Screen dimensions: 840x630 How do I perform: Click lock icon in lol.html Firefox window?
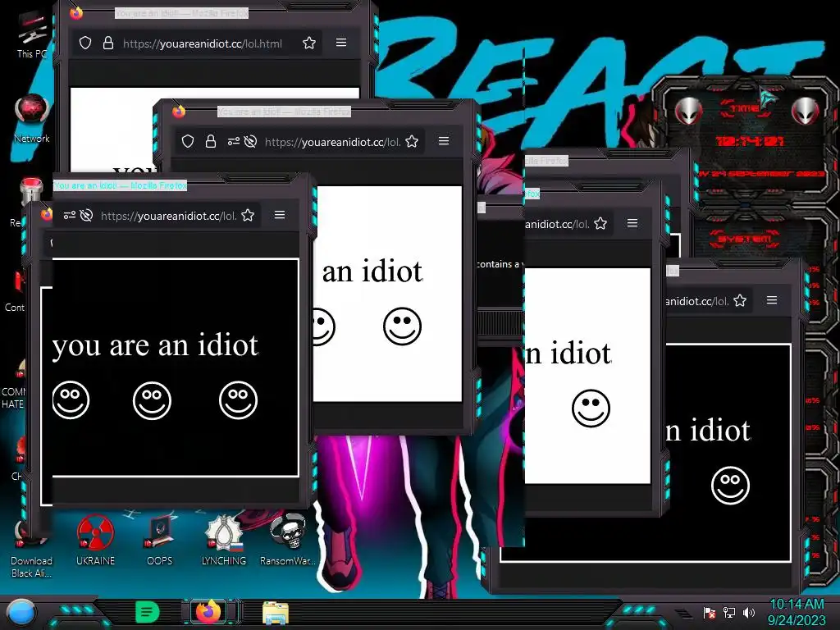pos(107,43)
